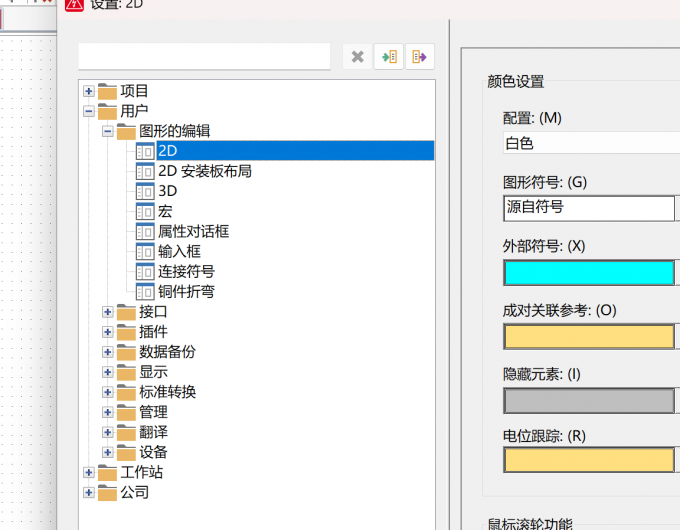Click the 用户 folder icon

(x=107, y=111)
